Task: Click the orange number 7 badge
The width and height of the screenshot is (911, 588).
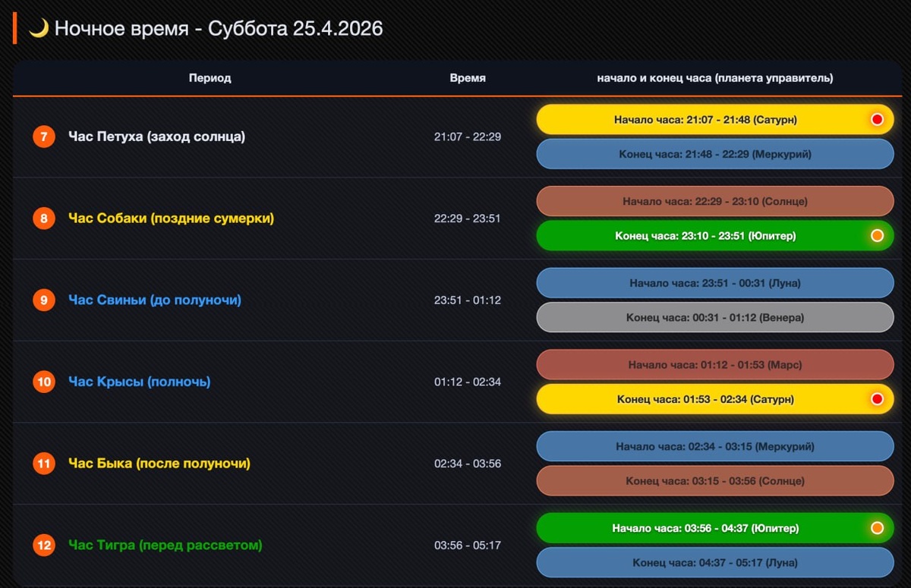Action: pyautogui.click(x=44, y=137)
